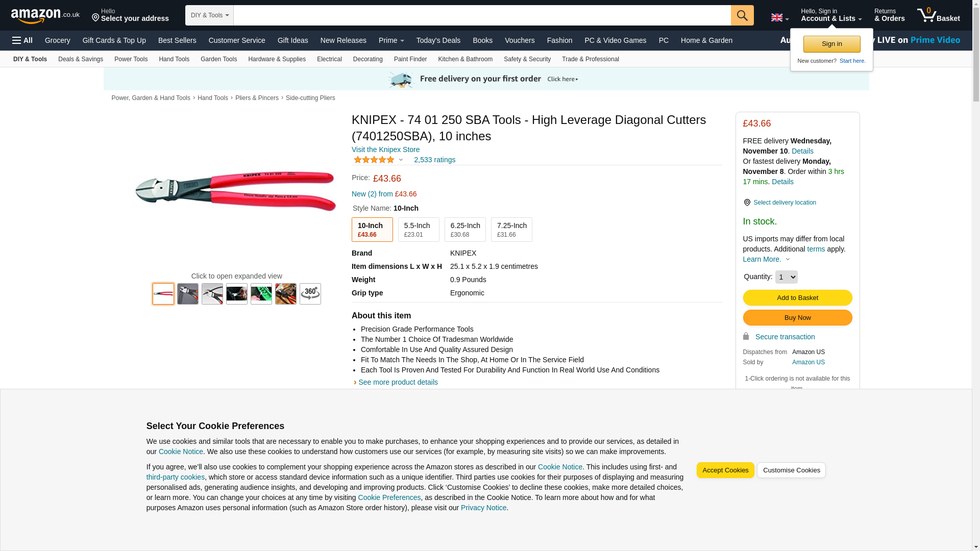Screen dimensions: 980x551
Task: Click the Add to Basket button
Action: pos(797,297)
